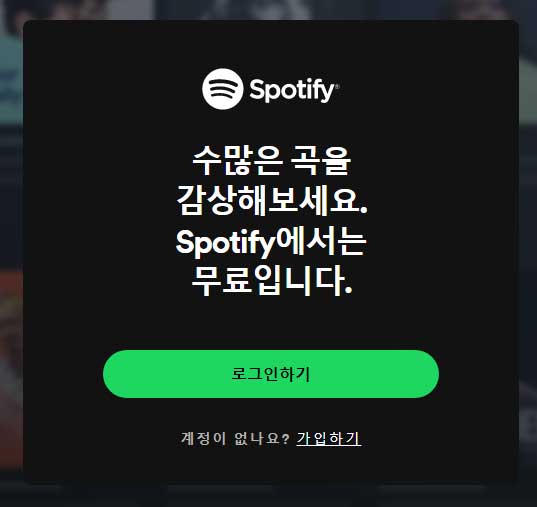Click the Spotify wordmark beside the logo
Screen dimensions: 537x507
tap(292, 90)
